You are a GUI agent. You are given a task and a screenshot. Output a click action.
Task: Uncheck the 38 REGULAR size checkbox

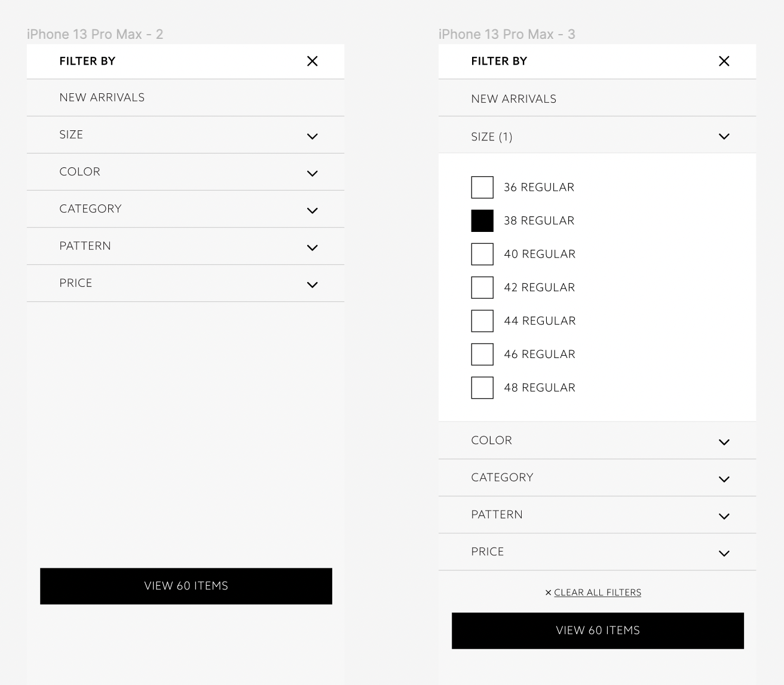[482, 221]
